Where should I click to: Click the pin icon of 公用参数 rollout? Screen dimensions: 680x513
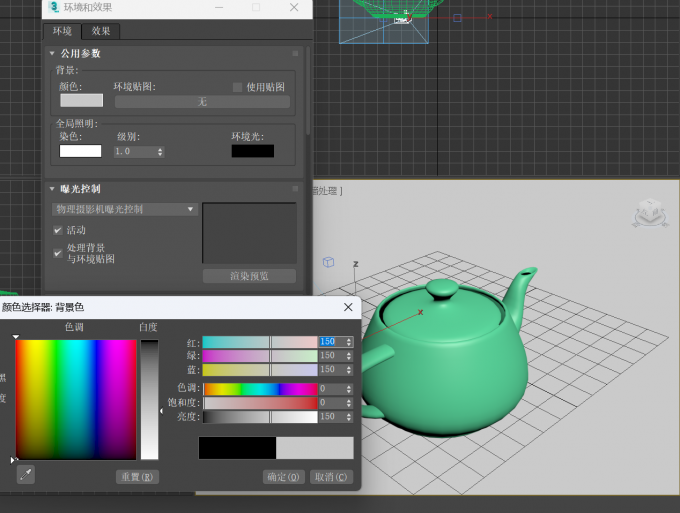click(x=295, y=53)
